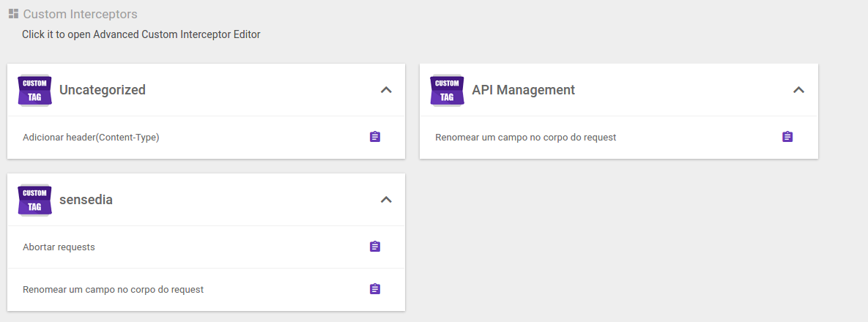The width and height of the screenshot is (868, 322).
Task: Open clipboard icon in API Management row
Action: coord(787,137)
